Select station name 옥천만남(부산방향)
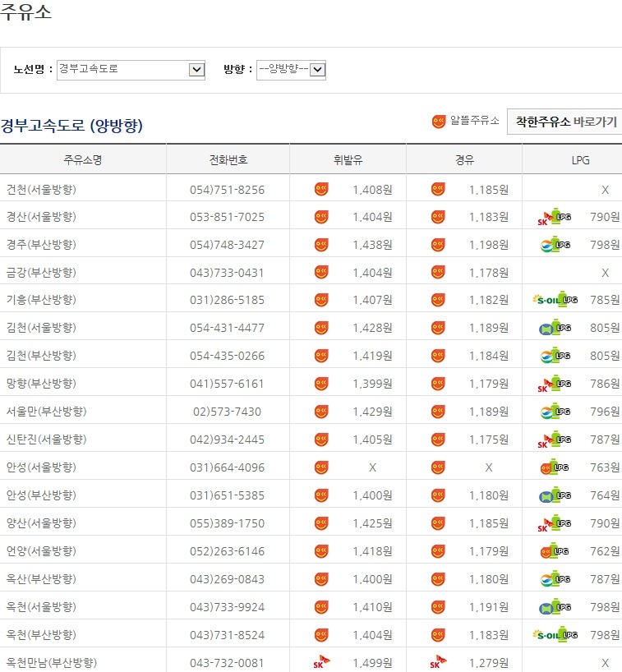 click(52, 663)
